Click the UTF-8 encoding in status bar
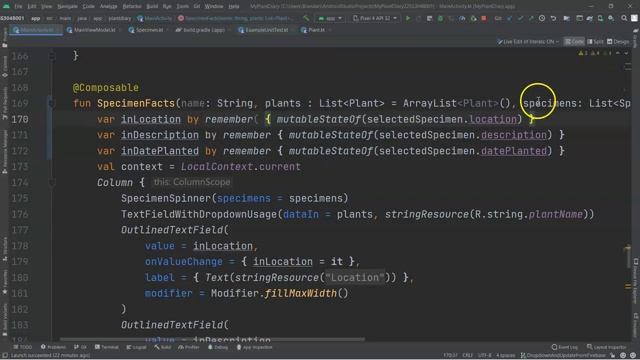The width and height of the screenshot is (640, 360). [x=484, y=356]
